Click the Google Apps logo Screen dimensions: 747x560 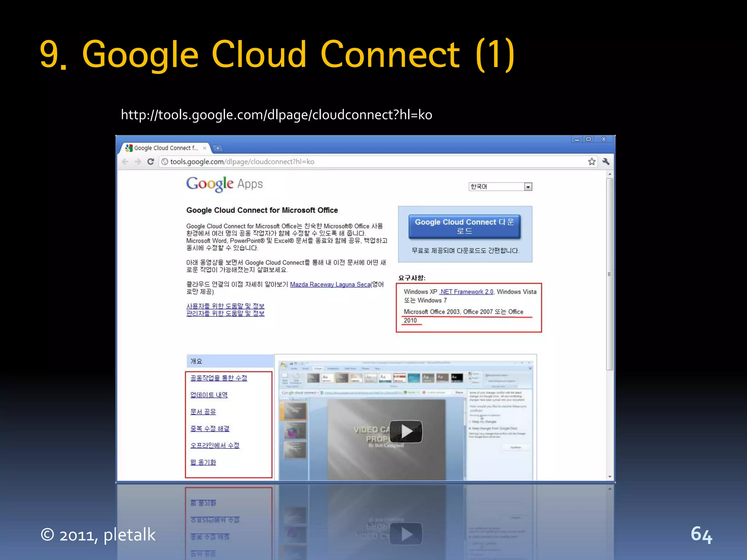(224, 184)
